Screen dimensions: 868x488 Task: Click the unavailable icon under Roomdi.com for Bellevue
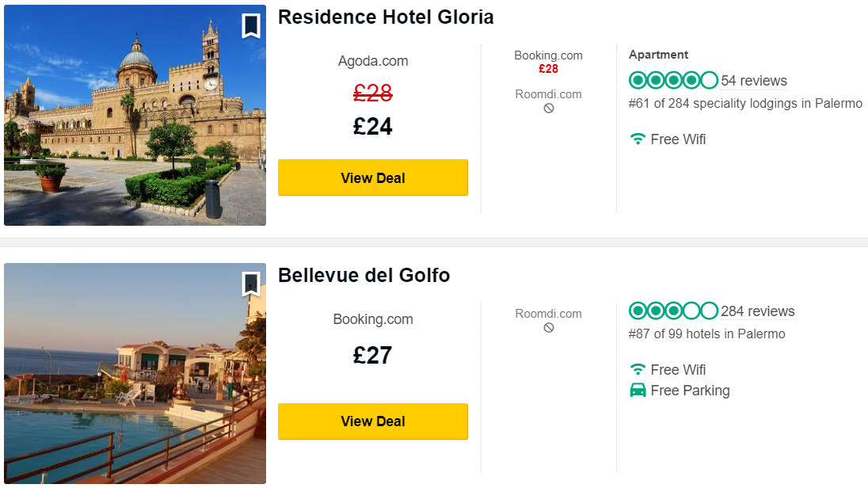click(548, 328)
